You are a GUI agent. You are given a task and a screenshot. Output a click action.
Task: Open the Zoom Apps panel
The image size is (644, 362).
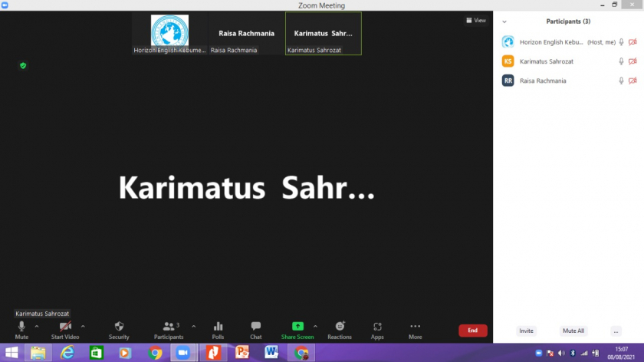377,331
